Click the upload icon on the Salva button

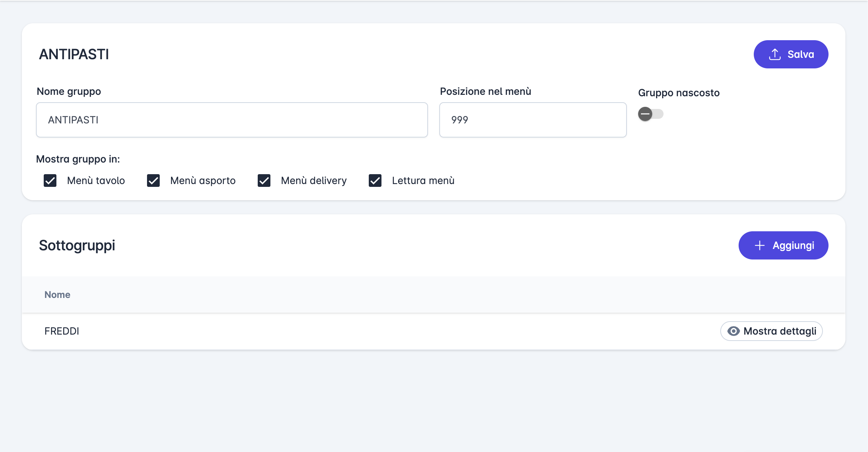point(775,54)
